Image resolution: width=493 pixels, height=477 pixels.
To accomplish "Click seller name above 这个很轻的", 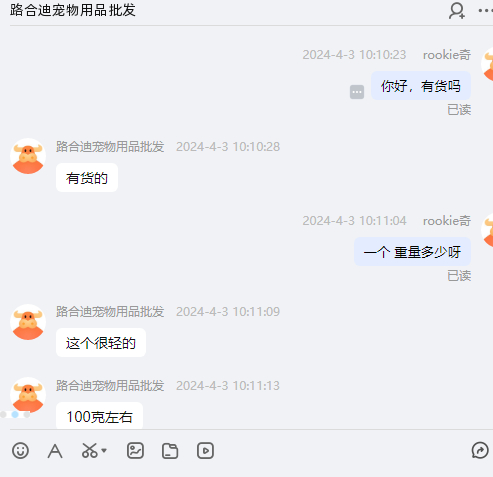I will pos(110,312).
